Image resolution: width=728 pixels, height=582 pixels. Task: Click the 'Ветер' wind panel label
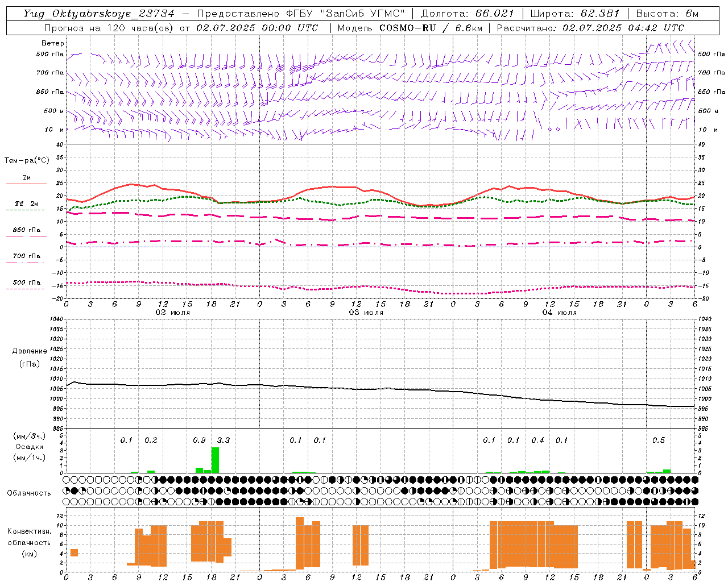point(53,43)
